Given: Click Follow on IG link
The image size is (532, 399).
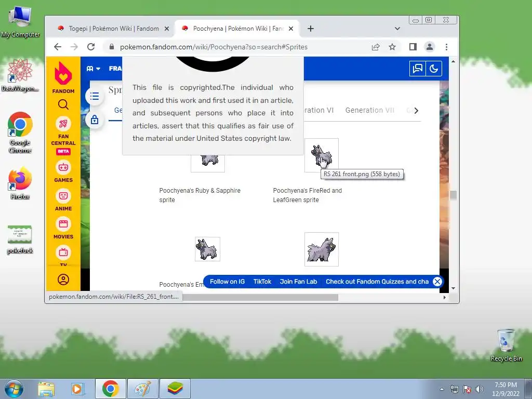Looking at the screenshot, I should pos(227,282).
